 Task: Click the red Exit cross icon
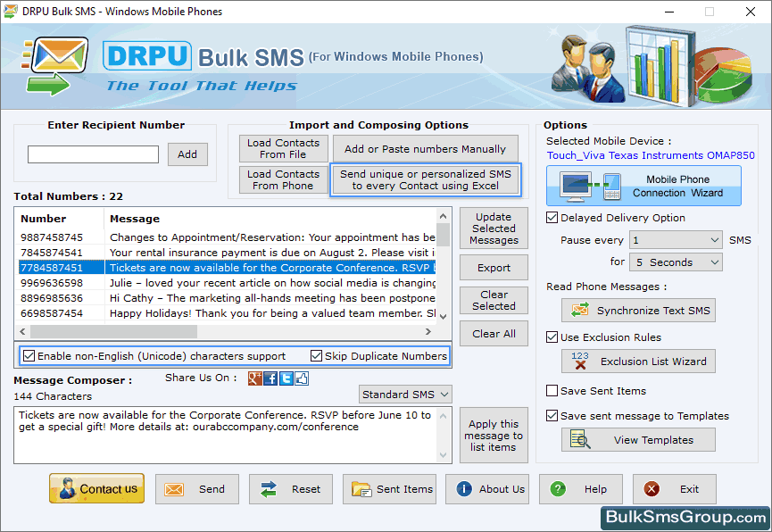[652, 489]
